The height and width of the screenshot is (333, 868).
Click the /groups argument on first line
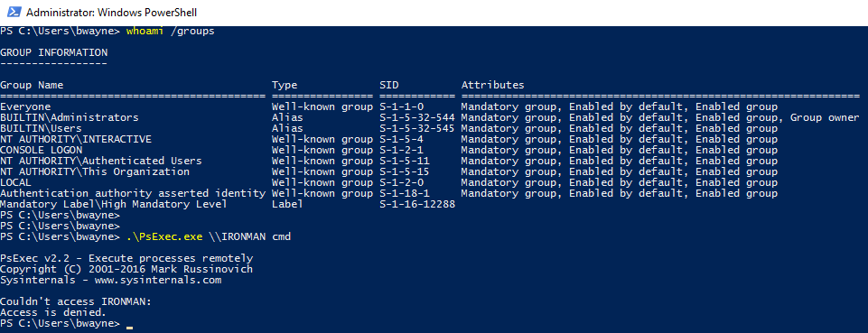pyautogui.click(x=192, y=32)
